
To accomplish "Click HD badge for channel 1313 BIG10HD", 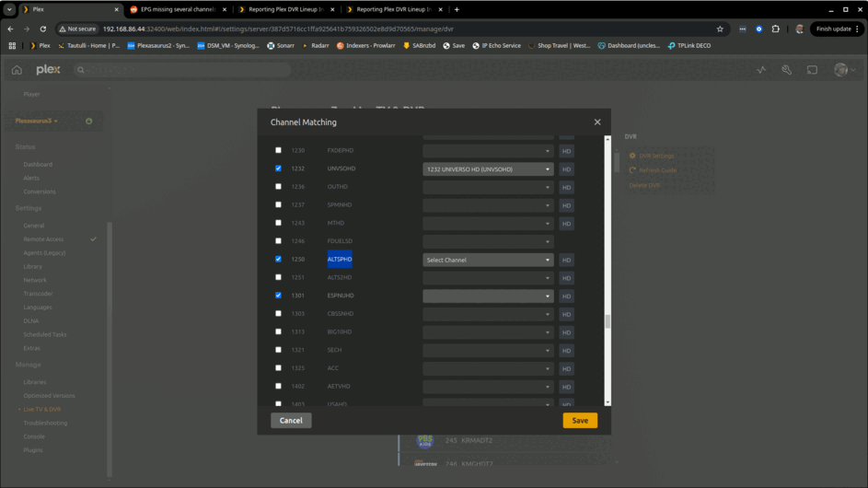I will (566, 332).
